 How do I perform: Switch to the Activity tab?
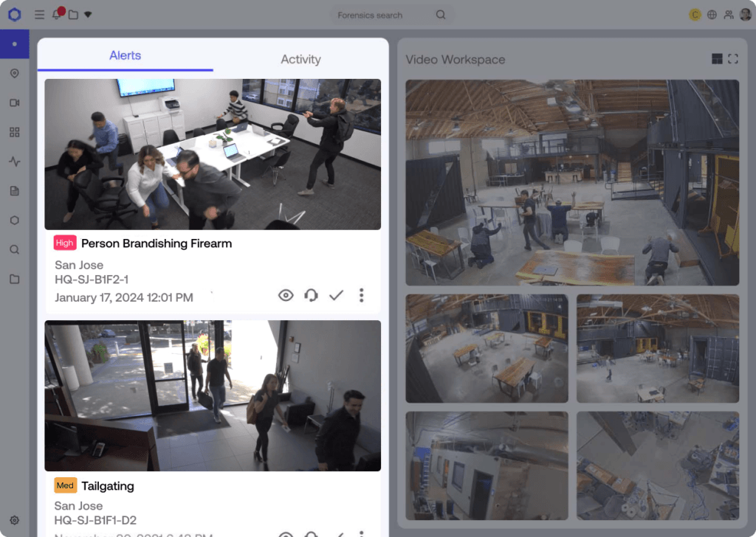click(x=301, y=59)
